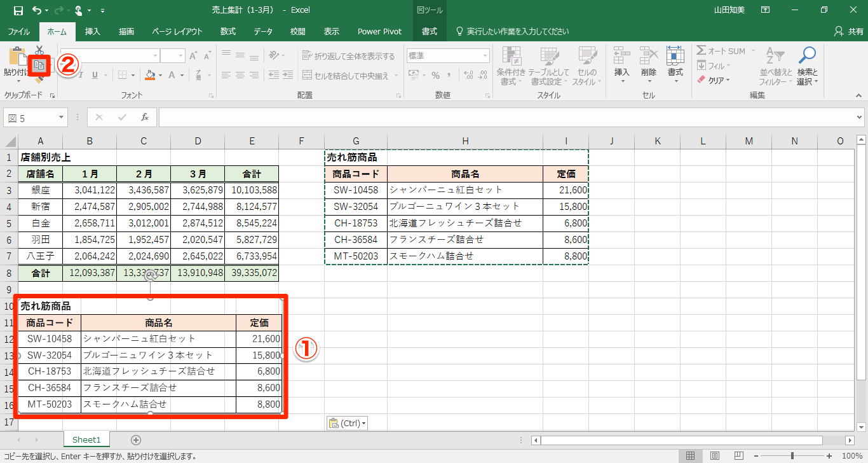
Task: Open the 標準 number format dropdown
Action: coord(485,56)
